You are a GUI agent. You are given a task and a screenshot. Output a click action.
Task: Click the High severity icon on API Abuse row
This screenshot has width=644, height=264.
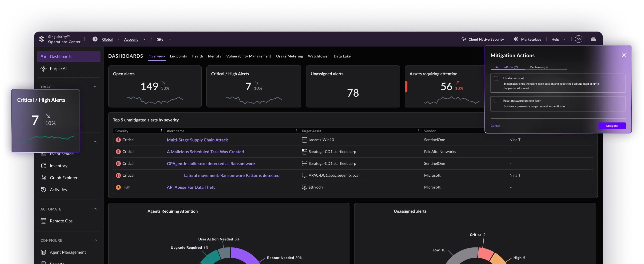pos(118,187)
